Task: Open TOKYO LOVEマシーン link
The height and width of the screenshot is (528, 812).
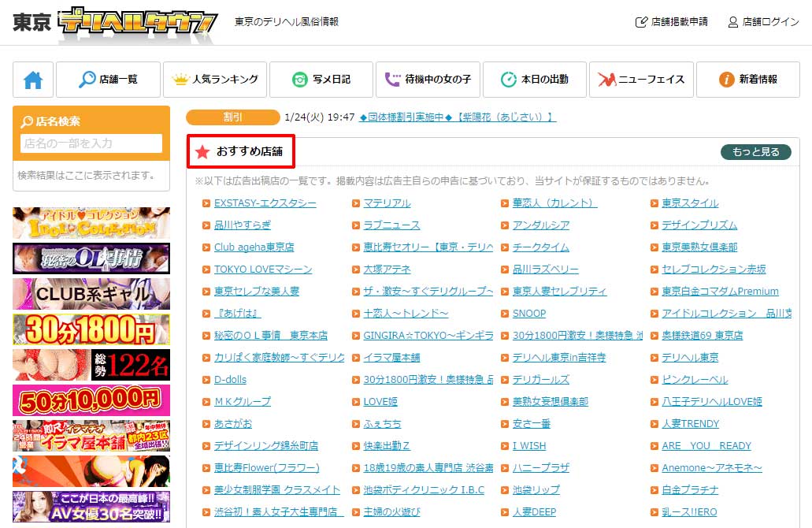Action: (x=263, y=270)
